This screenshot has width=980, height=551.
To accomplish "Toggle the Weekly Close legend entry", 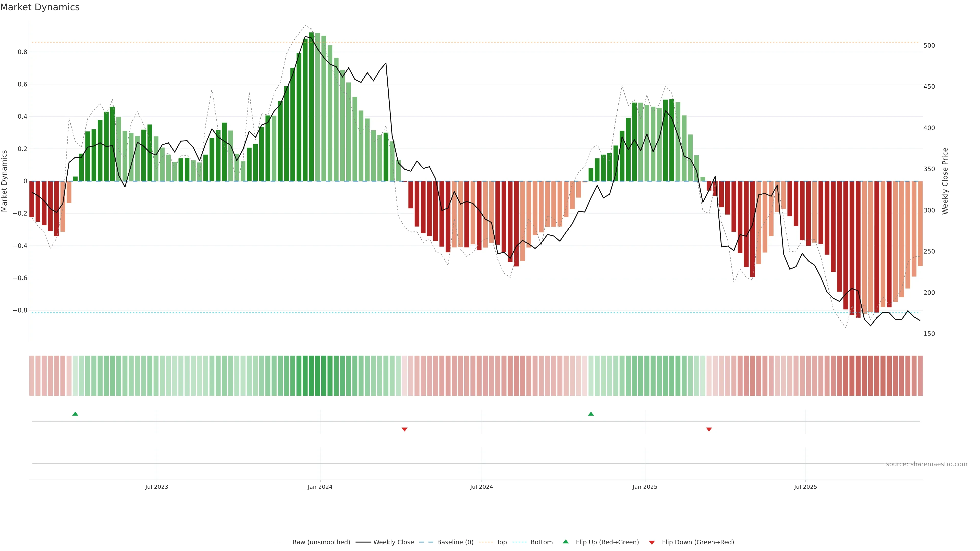I will [x=393, y=542].
